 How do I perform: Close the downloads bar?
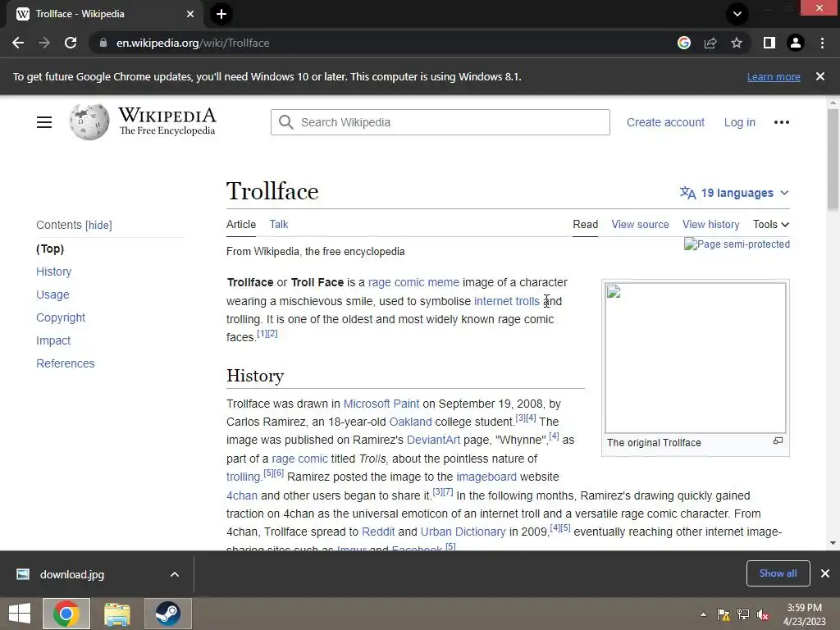[825, 573]
